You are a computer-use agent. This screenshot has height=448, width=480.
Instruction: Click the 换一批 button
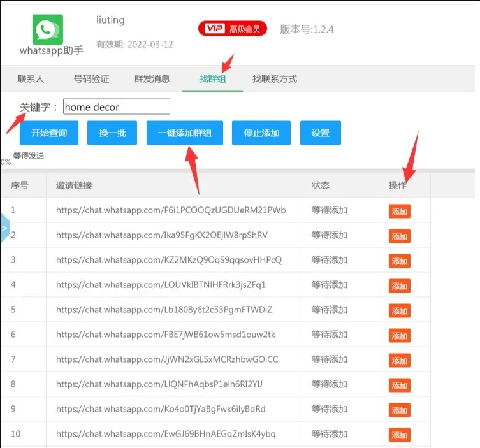(x=112, y=133)
